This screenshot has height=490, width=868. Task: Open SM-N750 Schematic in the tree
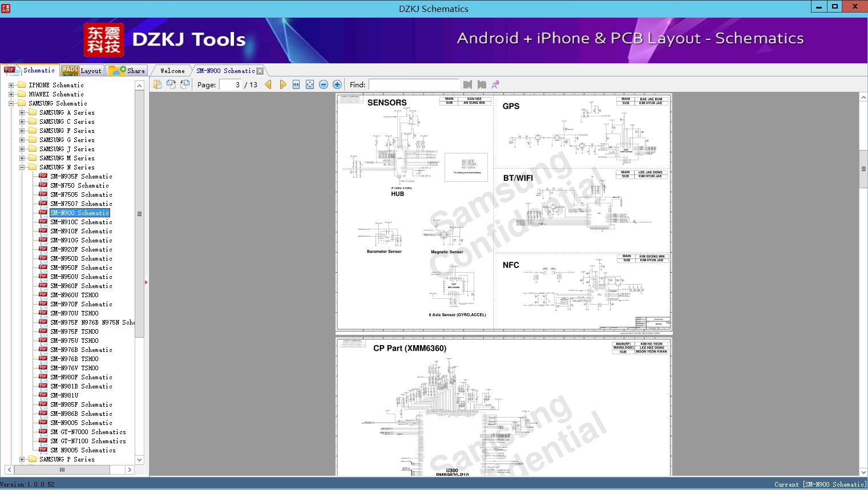79,185
